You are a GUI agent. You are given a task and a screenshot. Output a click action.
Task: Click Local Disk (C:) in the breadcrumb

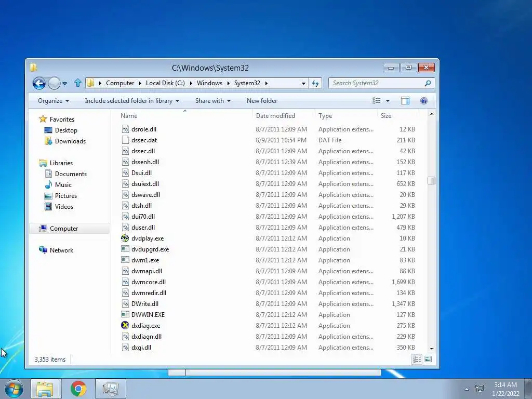(x=165, y=83)
